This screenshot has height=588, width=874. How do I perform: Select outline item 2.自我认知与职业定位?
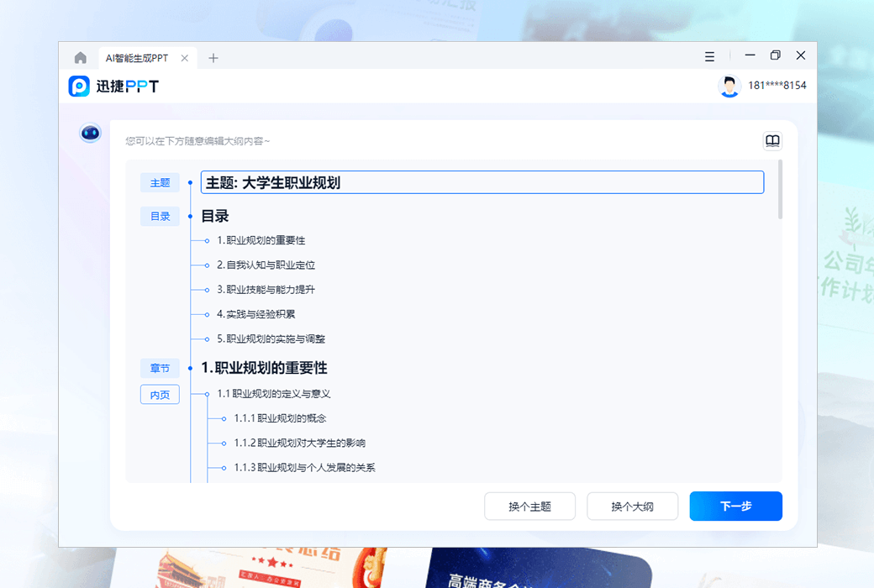266,265
